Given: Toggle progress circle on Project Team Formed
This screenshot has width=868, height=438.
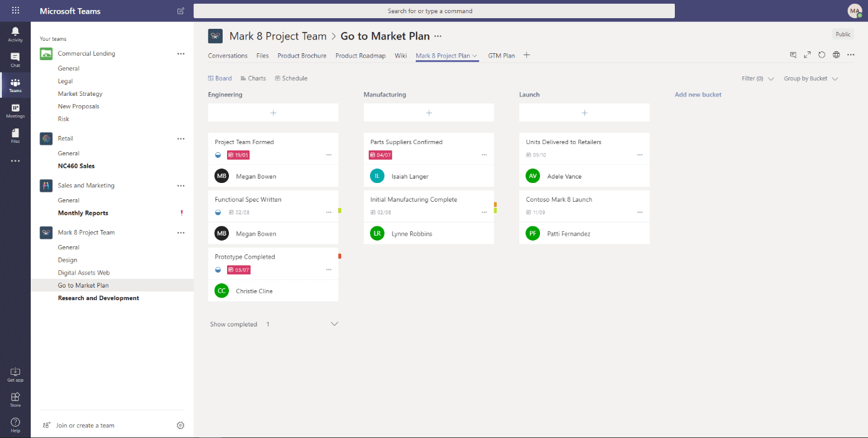Looking at the screenshot, I should [218, 155].
